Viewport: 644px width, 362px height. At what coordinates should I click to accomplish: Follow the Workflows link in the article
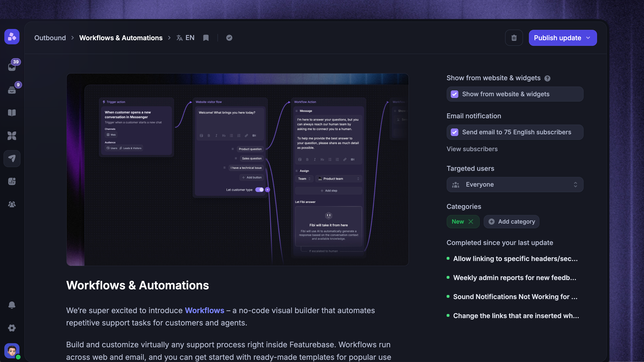click(x=204, y=310)
